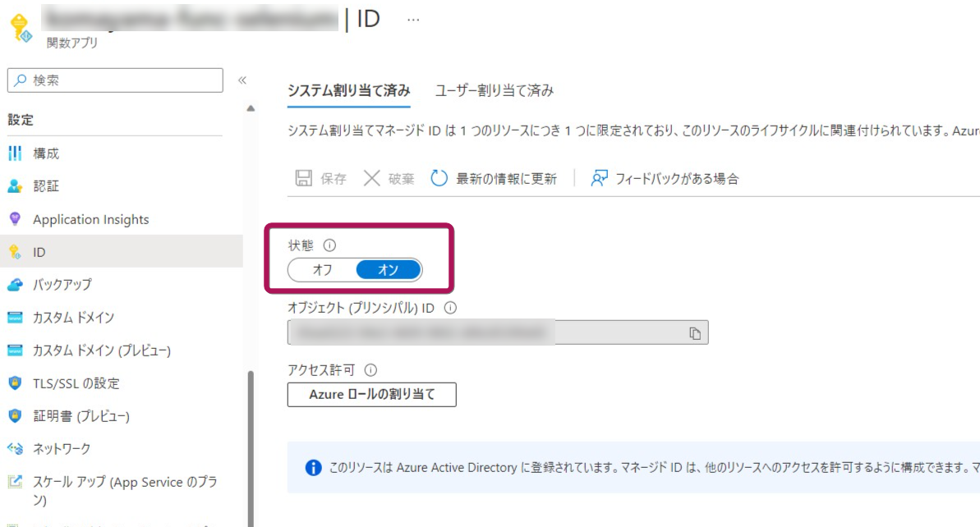Screen dimensions: 980x527
Task: Click the Azure ロールの割り当て button
Action: point(371,394)
